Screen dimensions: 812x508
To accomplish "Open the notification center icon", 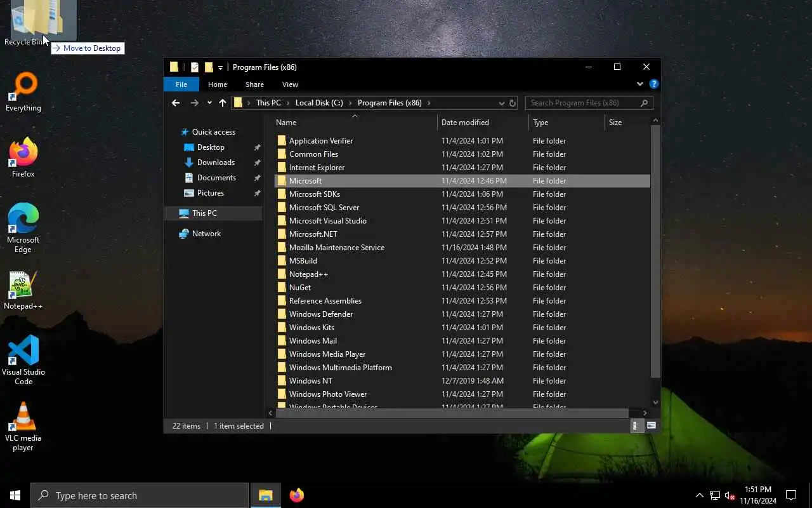I will 791,495.
